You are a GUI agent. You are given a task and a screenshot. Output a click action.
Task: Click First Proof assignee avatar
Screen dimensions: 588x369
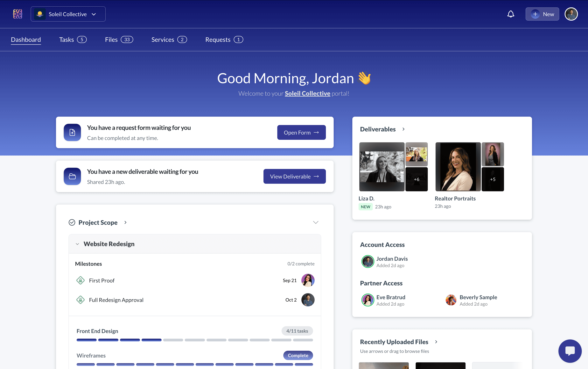pyautogui.click(x=308, y=280)
